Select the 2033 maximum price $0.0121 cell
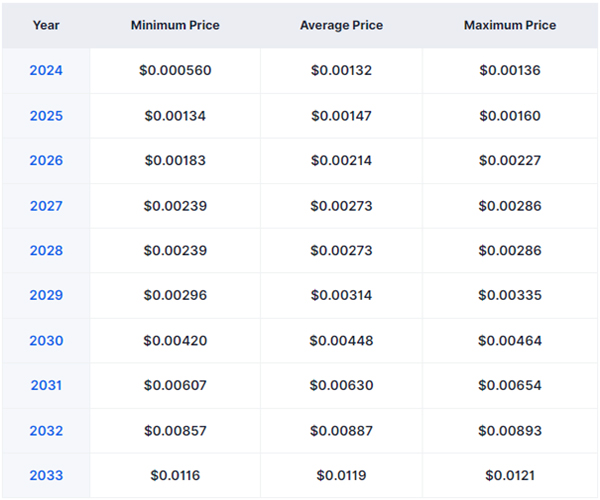 510,476
